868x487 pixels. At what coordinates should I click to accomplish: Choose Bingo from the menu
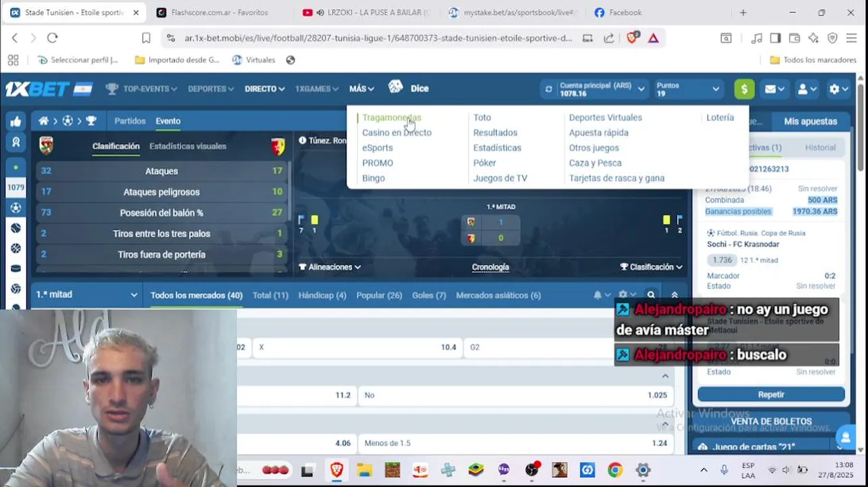pos(373,178)
